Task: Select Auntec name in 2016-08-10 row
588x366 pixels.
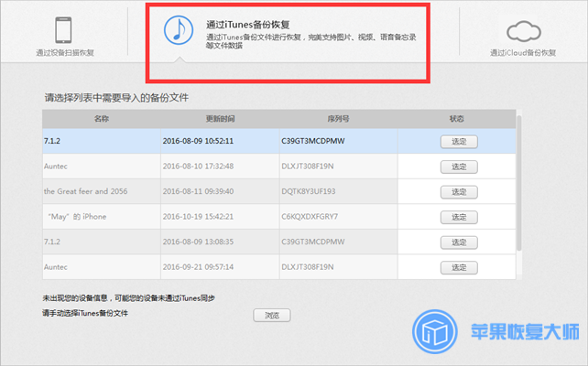Action: click(56, 167)
